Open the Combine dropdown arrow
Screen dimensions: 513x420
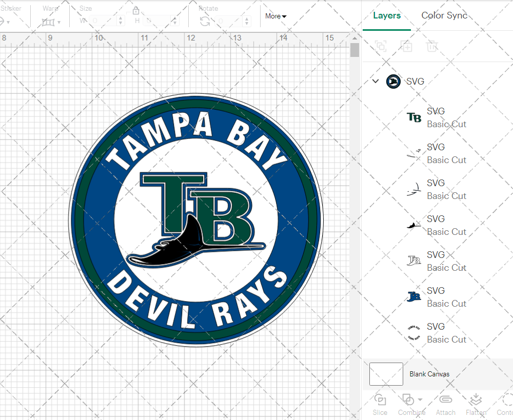(x=421, y=399)
